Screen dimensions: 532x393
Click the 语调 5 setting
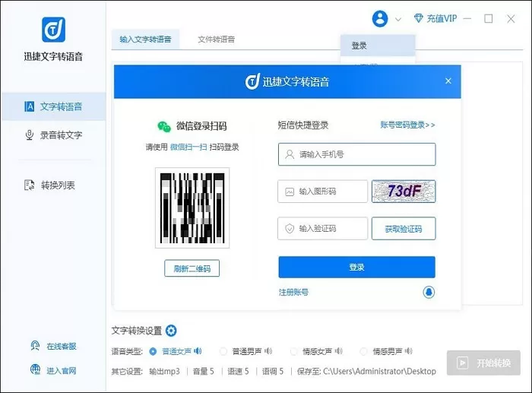pos(273,371)
